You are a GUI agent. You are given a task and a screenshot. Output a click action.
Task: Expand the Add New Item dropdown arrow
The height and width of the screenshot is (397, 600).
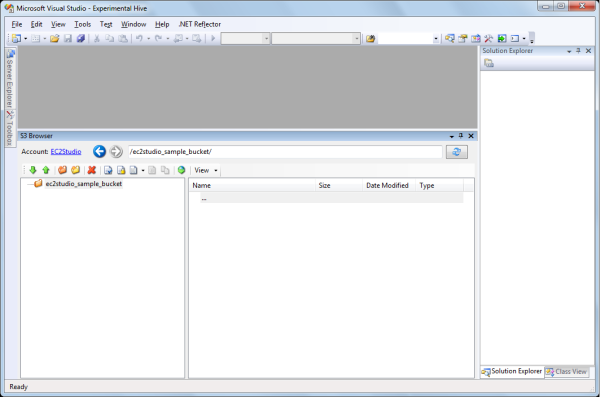pos(44,39)
